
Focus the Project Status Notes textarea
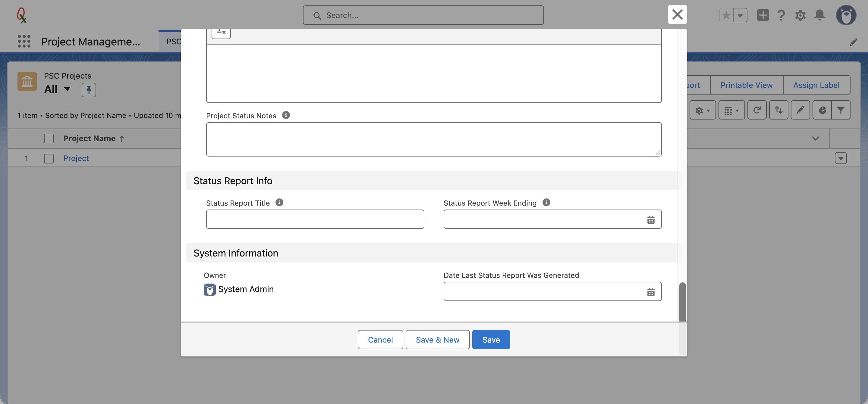[x=434, y=139]
